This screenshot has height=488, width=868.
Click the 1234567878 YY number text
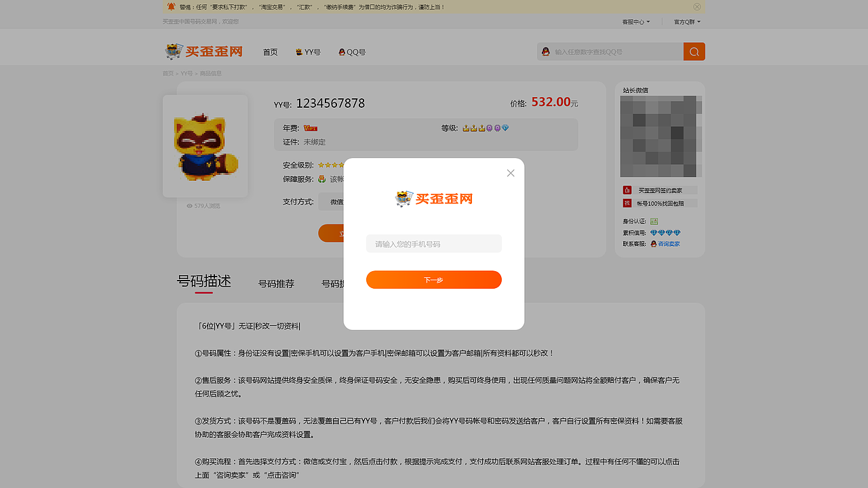[330, 103]
